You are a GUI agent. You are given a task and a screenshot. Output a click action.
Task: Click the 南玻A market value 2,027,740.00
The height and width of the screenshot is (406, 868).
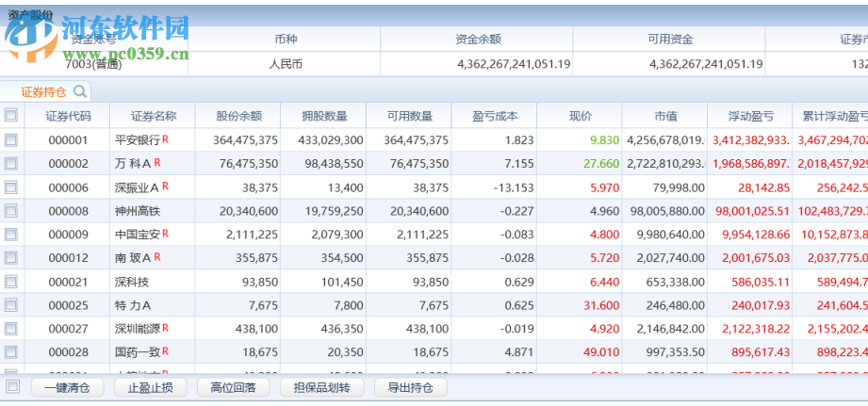click(670, 258)
